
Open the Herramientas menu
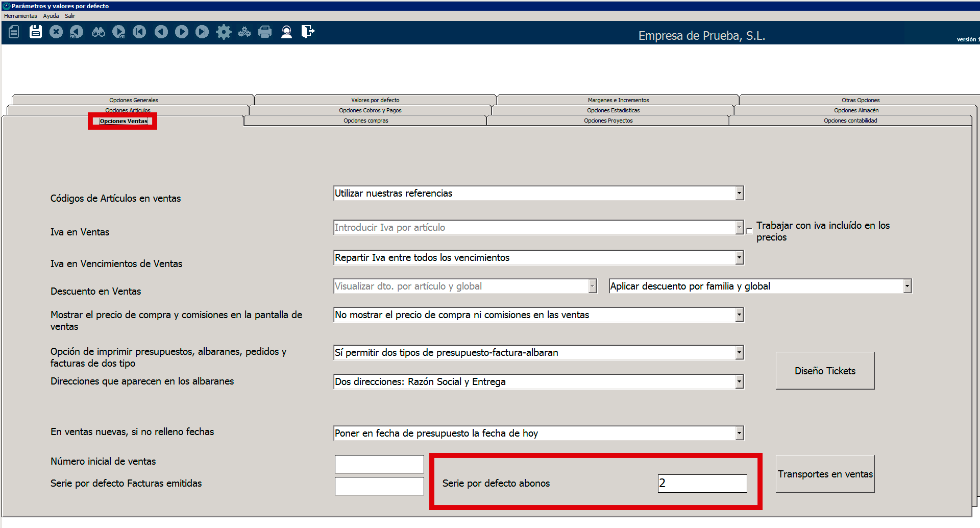(20, 16)
